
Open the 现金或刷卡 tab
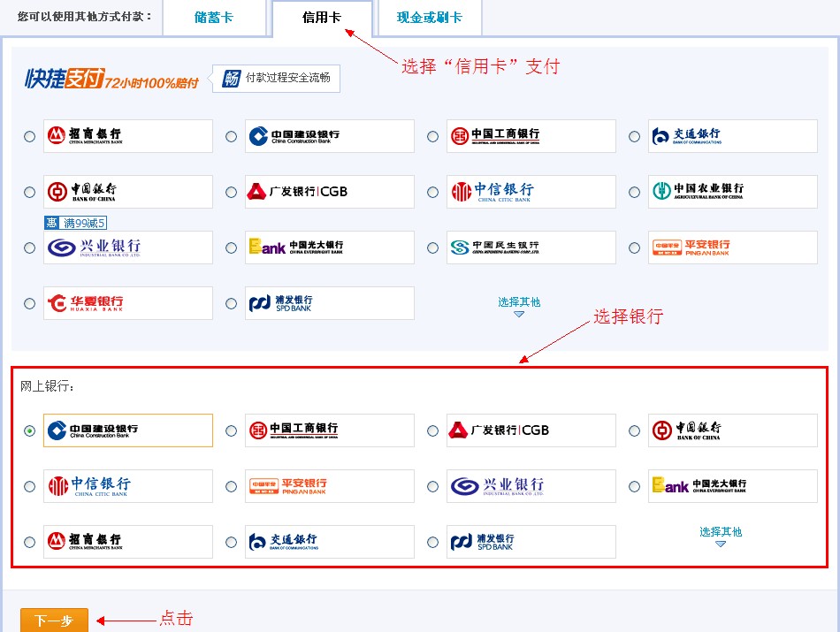coord(430,18)
